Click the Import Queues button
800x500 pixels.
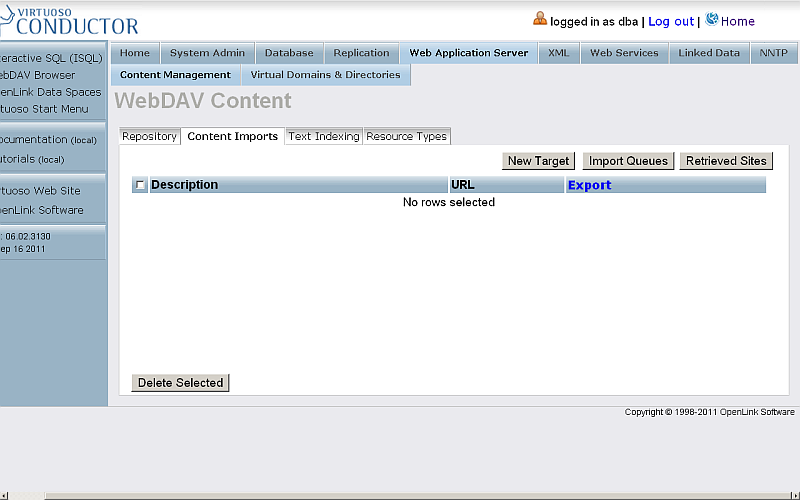click(628, 161)
